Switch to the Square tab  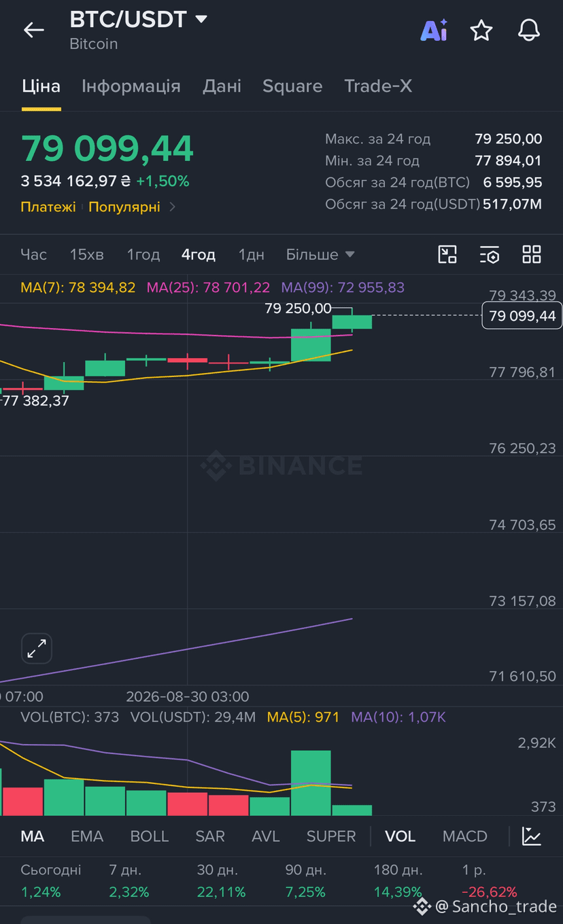(292, 86)
